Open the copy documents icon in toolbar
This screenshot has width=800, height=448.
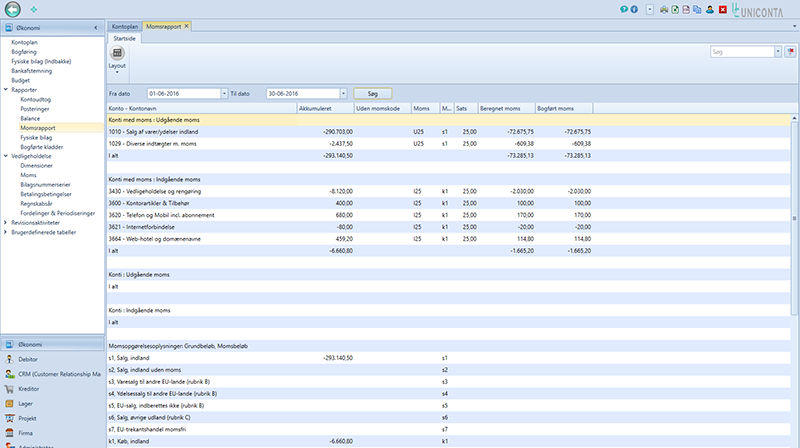pyautogui.click(x=697, y=10)
